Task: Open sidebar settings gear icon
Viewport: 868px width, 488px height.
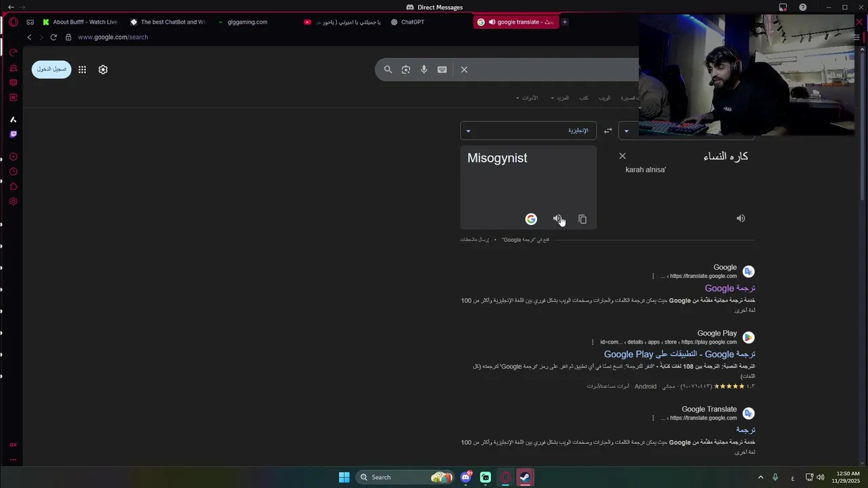Action: pyautogui.click(x=13, y=201)
